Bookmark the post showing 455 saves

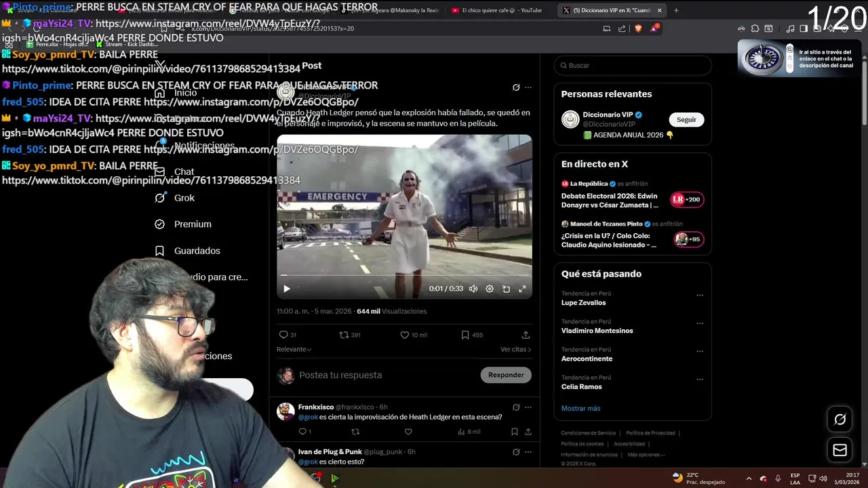[x=472, y=335]
